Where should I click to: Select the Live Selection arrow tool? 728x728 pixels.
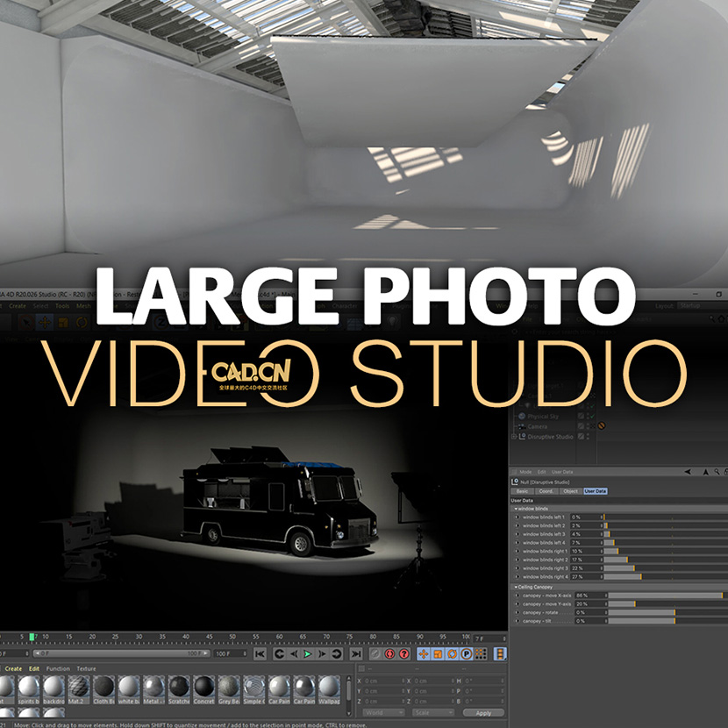[x=26, y=322]
